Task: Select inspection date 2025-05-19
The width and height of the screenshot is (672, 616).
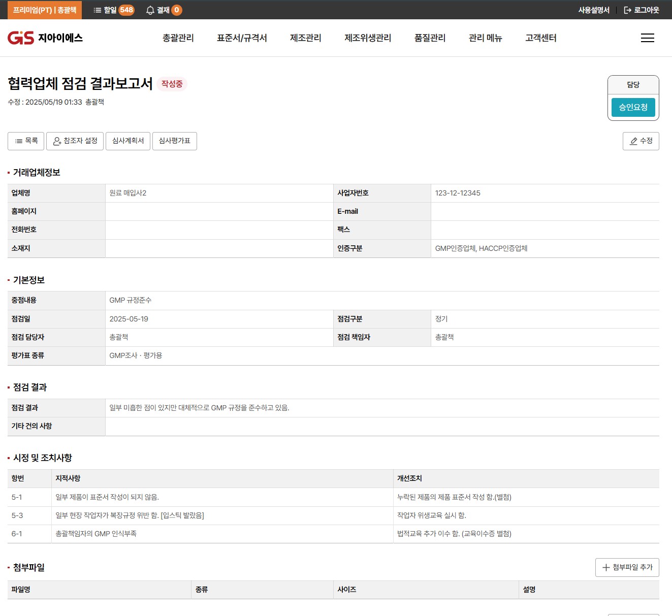Action: tap(129, 319)
